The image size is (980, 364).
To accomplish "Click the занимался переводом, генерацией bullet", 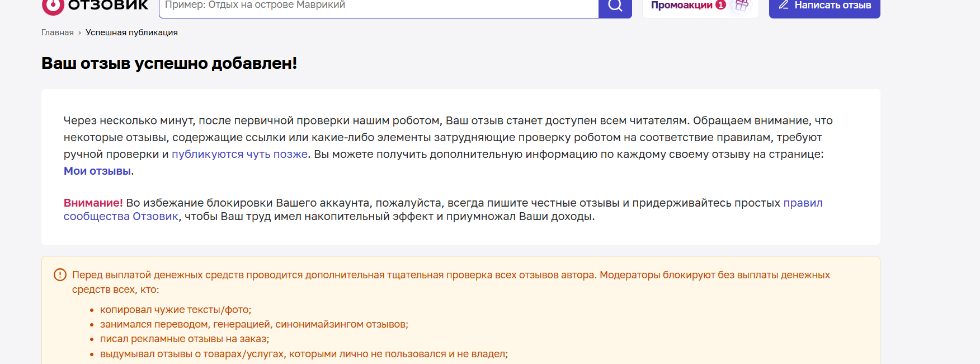I will point(254,324).
